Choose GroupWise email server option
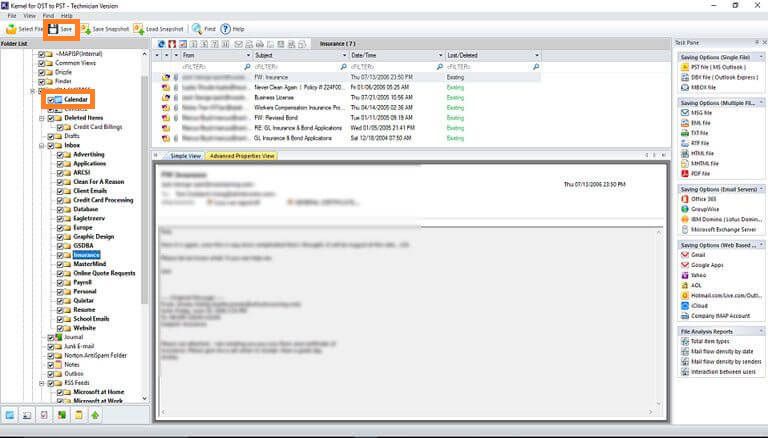 [x=700, y=209]
